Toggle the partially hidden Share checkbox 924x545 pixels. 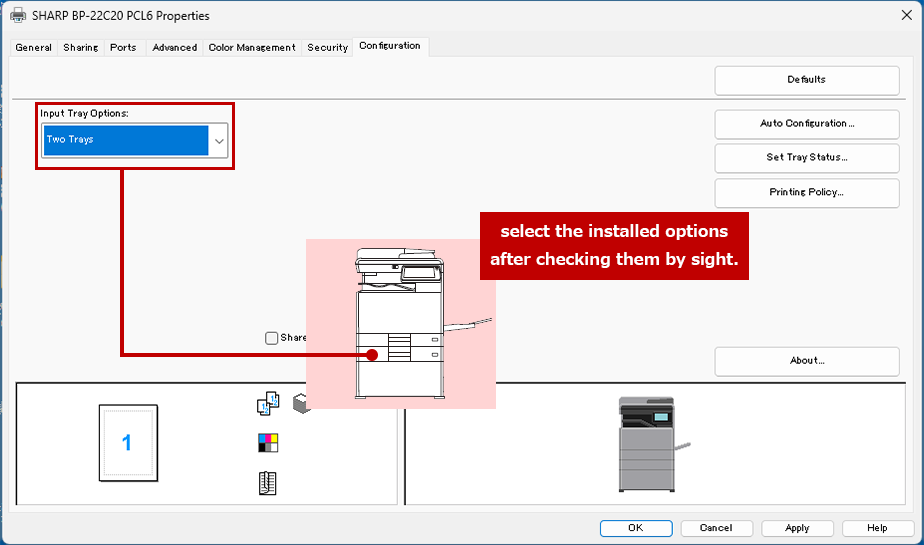[x=271, y=338]
